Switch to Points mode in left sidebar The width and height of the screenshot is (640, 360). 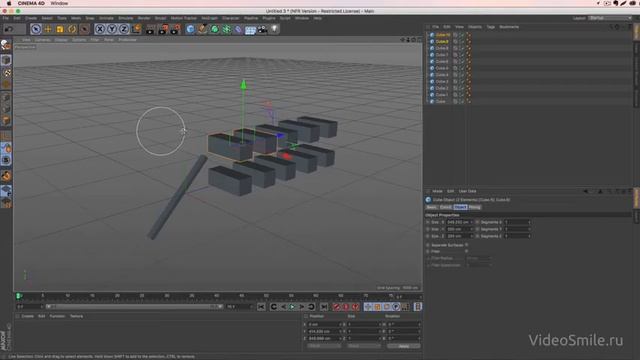[x=6, y=97]
